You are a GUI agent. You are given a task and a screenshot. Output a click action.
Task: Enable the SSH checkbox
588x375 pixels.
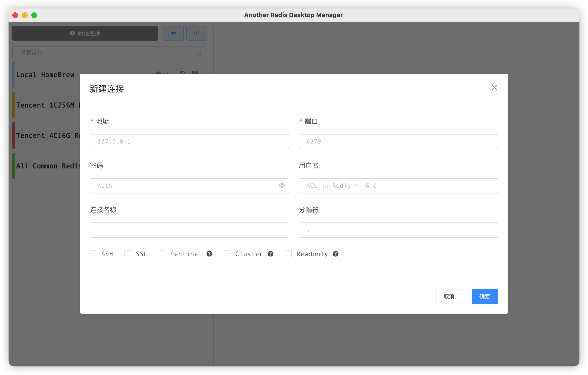(x=93, y=254)
